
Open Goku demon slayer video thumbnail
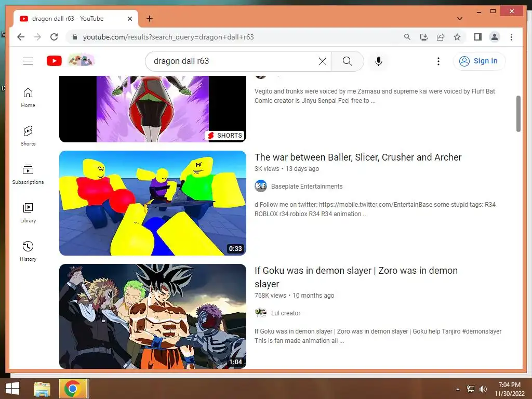tap(153, 316)
